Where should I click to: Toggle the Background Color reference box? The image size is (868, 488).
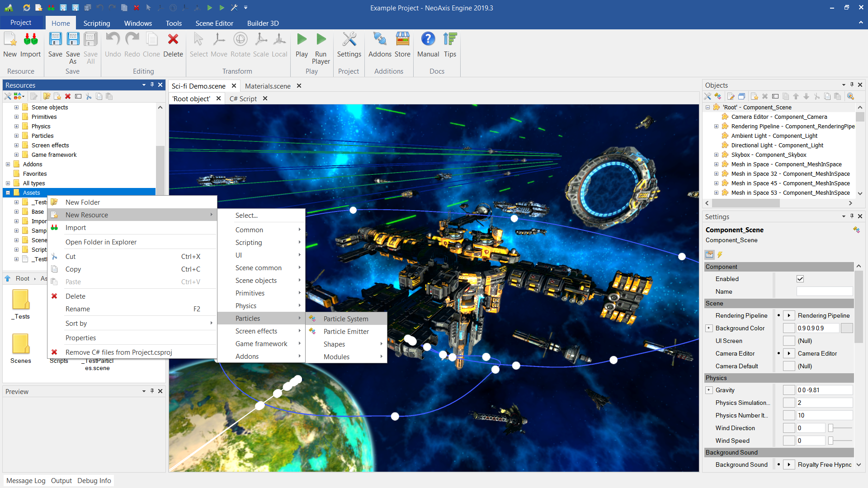click(x=789, y=328)
